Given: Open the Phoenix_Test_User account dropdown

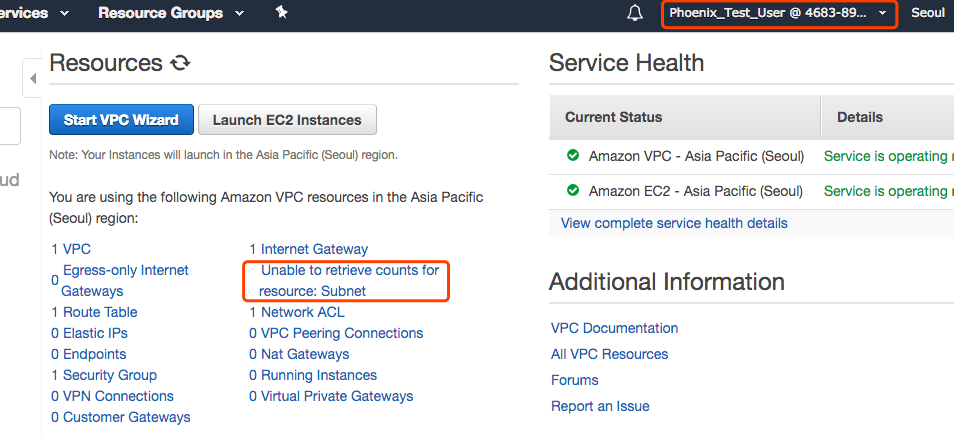Looking at the screenshot, I should click(x=778, y=14).
